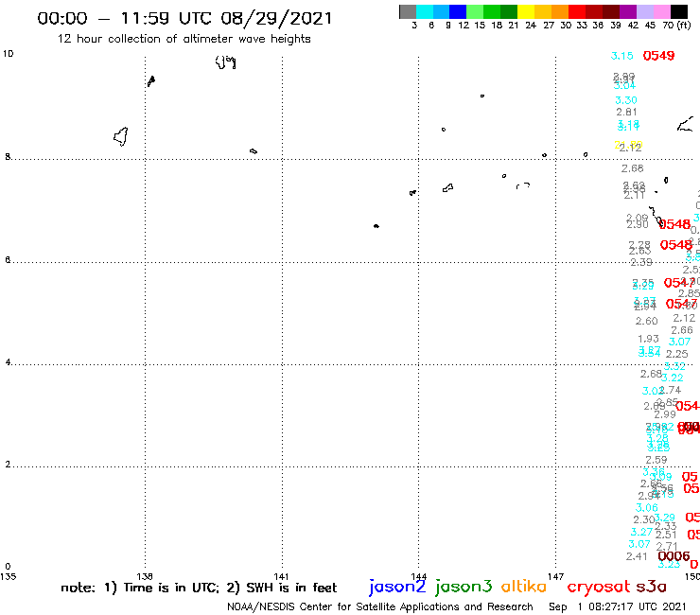This screenshot has height=615, width=700.
Task: Click the cyan '3.22' wave height
Action: tap(672, 378)
